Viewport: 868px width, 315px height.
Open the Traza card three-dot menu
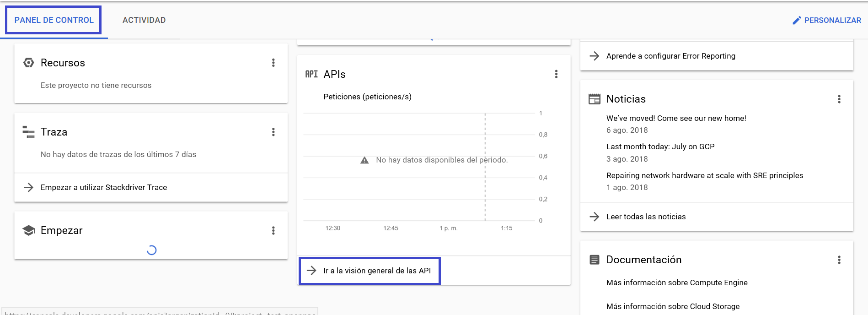click(273, 132)
